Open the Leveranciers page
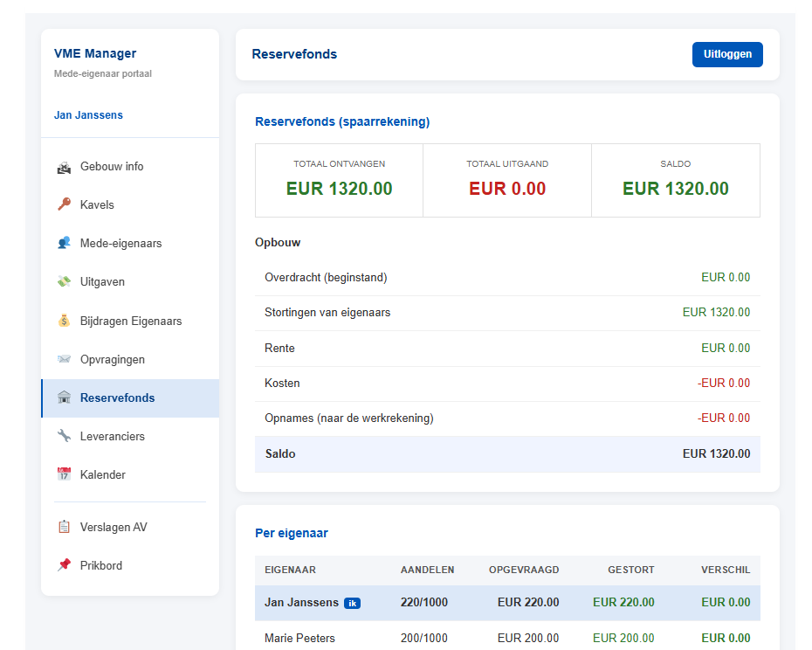This screenshot has height=650, width=812. tap(130, 437)
